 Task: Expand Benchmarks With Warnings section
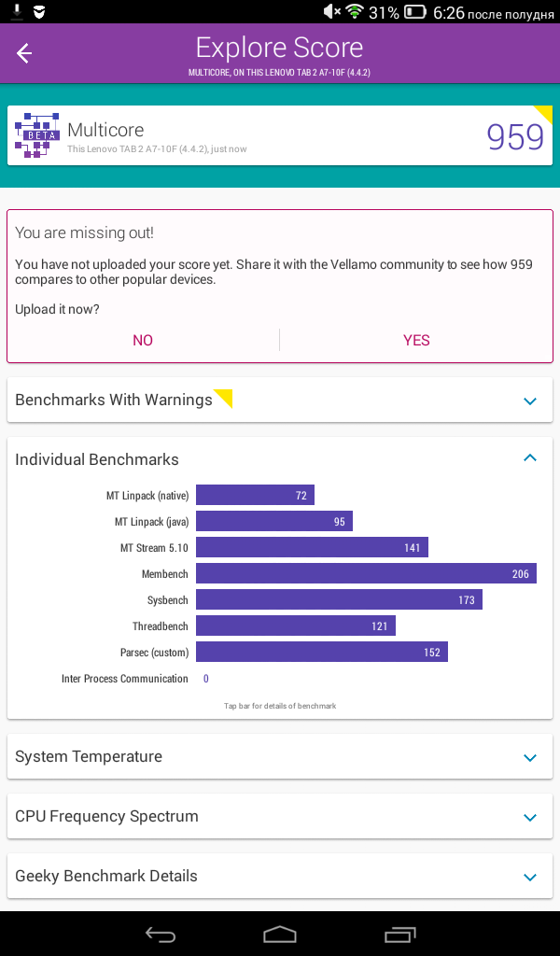[x=280, y=400]
